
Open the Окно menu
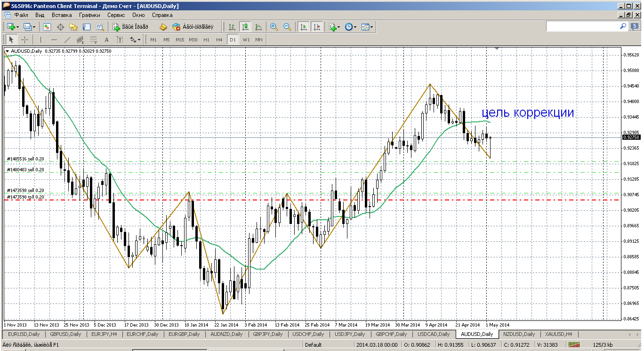[x=138, y=15]
